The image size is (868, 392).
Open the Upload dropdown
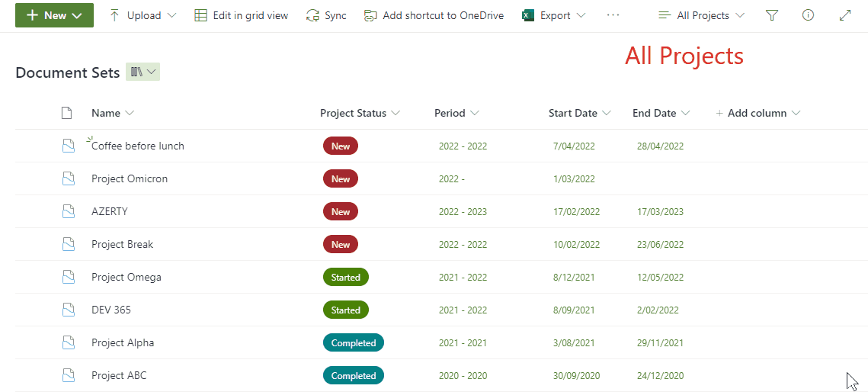pyautogui.click(x=143, y=15)
